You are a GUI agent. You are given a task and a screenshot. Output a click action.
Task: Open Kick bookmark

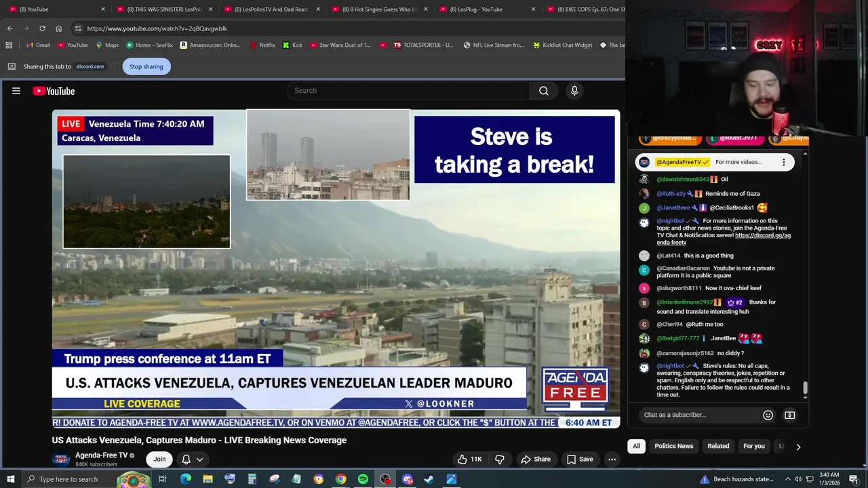point(292,45)
